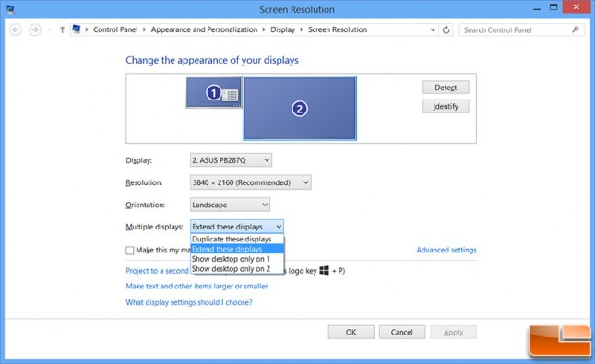Open Project to a second screen link

tap(157, 271)
